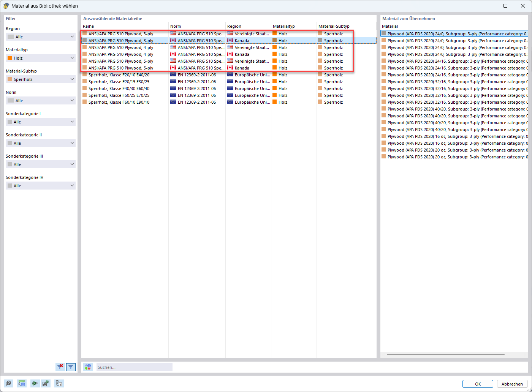Screen dimensions: 532x392
Task: Sort by the Norm column header
Action: click(x=197, y=26)
